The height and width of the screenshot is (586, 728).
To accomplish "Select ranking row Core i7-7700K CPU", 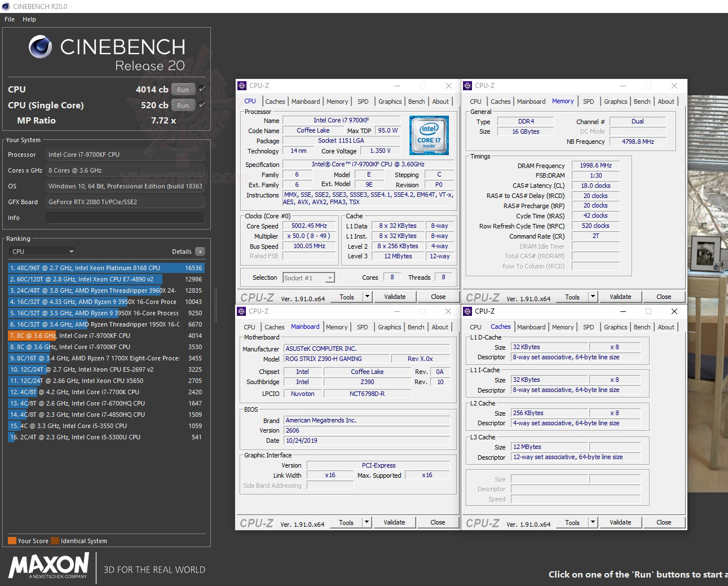I will 106,392.
